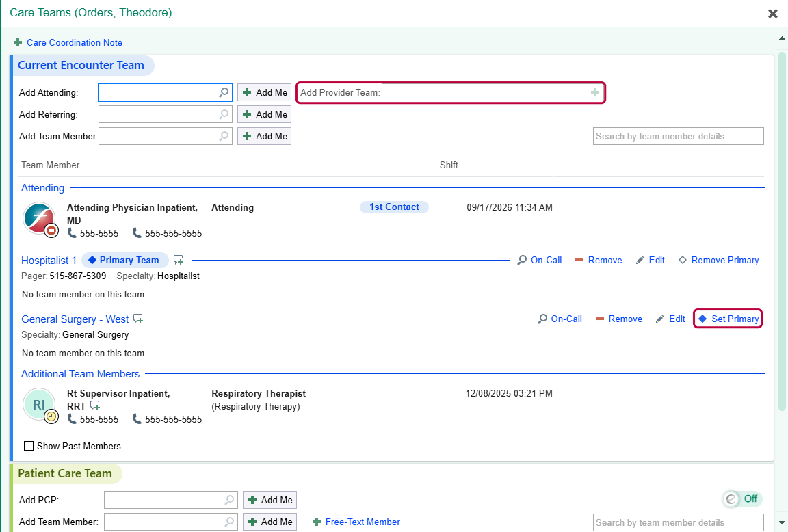Screen dimensions: 788x532
Task: Click the Add Referring search magnifier icon
Action: 224,115
